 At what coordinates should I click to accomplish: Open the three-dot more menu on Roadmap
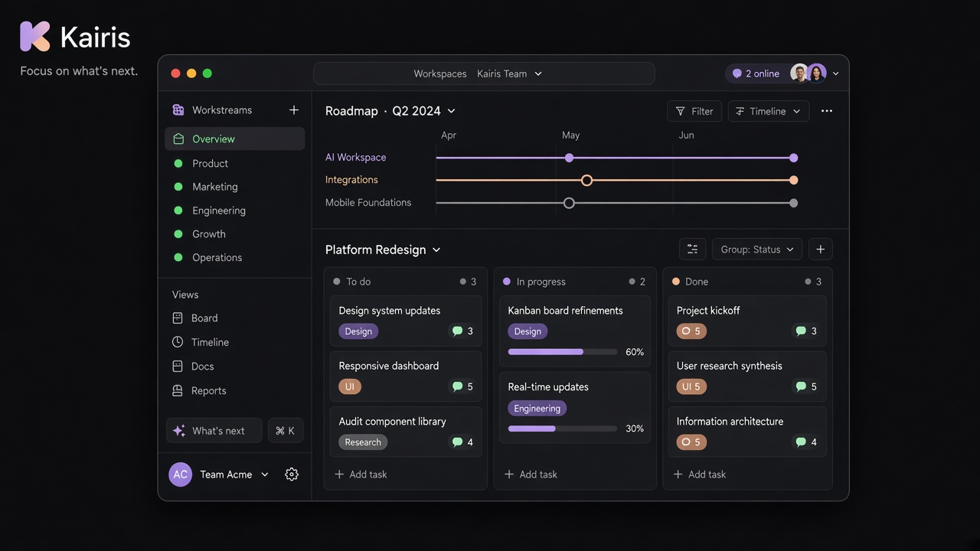tap(827, 111)
